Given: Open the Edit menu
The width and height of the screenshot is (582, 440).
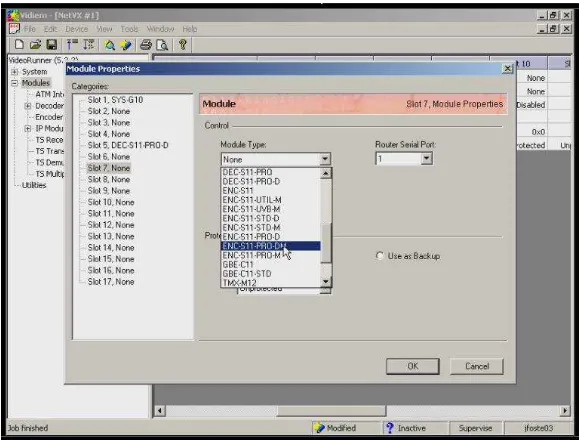Looking at the screenshot, I should click(50, 29).
